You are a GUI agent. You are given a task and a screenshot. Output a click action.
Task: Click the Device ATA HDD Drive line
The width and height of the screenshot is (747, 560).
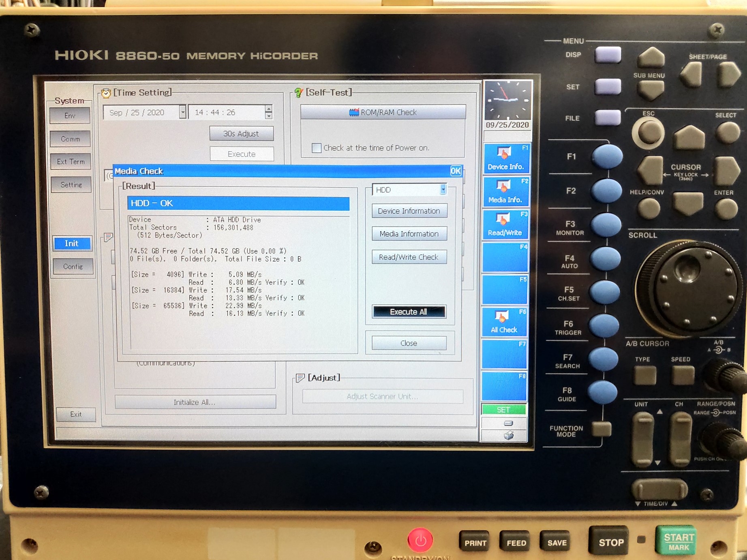click(195, 220)
